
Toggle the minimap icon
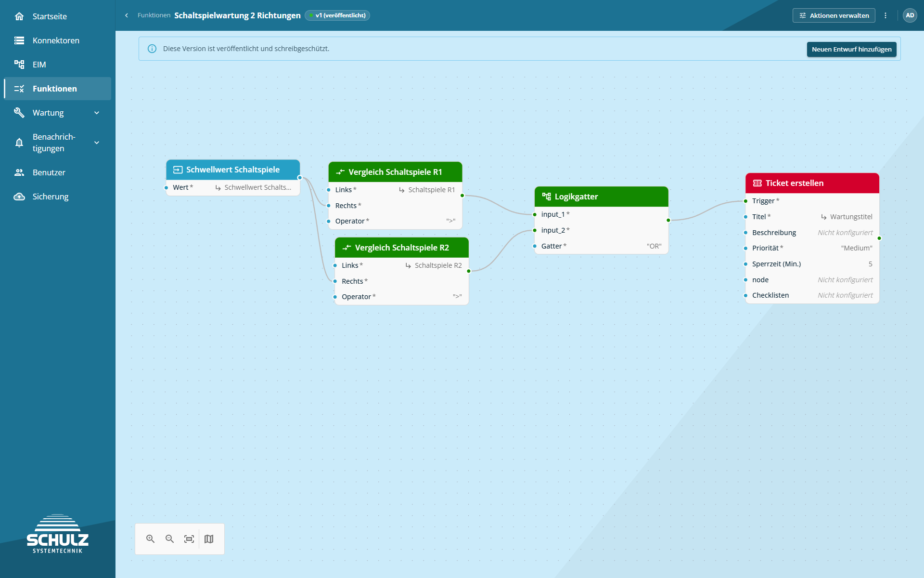coord(209,539)
